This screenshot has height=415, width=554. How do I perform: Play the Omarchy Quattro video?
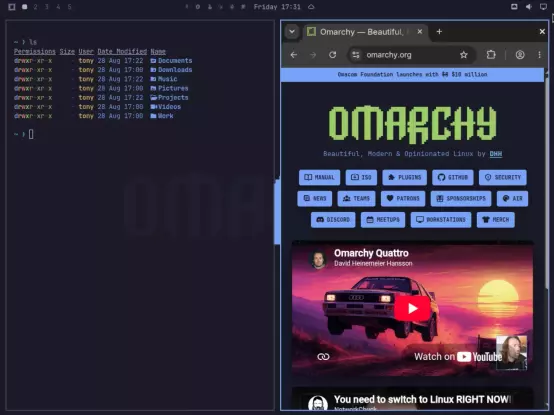click(412, 308)
